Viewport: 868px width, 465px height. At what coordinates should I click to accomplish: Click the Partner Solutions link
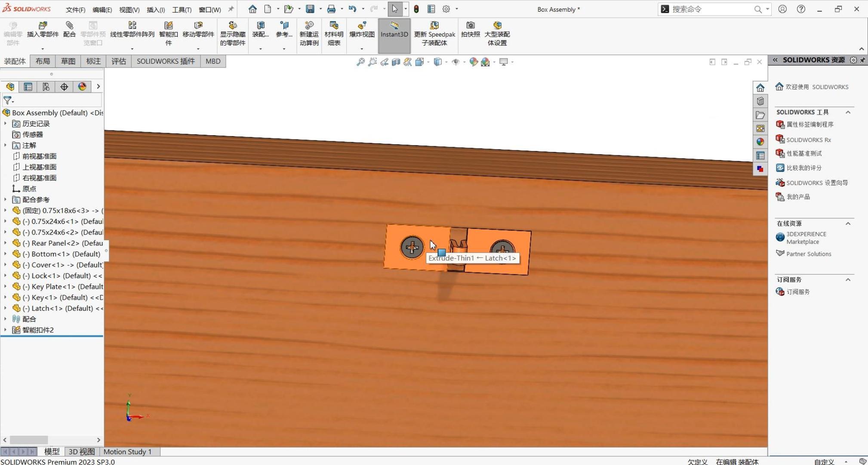pyautogui.click(x=808, y=254)
